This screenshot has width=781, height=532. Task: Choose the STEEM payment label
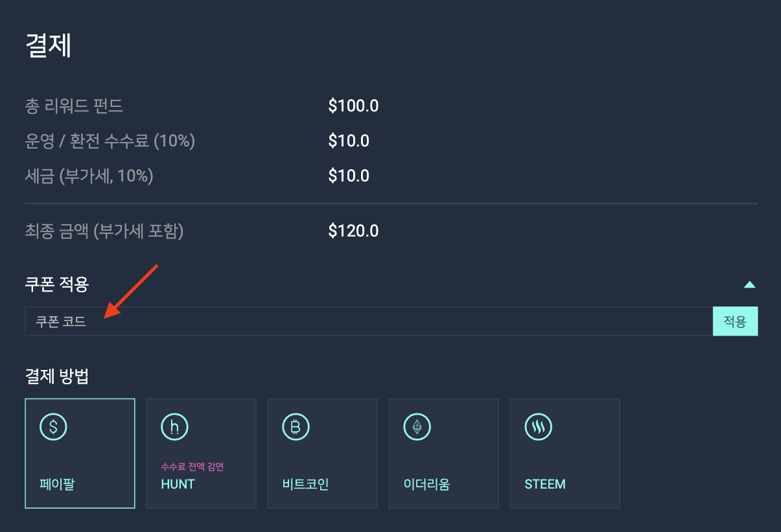[x=544, y=484]
